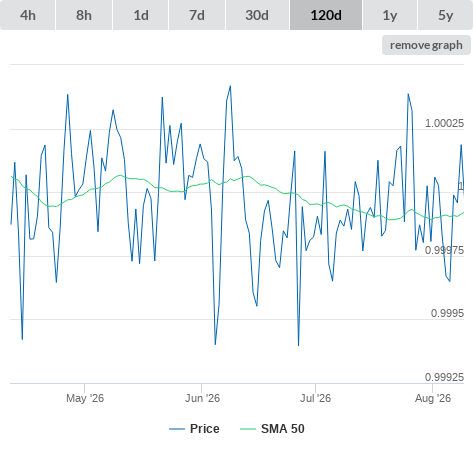
Task: Toggle the SMA 50 legend entry
Action: click(283, 429)
